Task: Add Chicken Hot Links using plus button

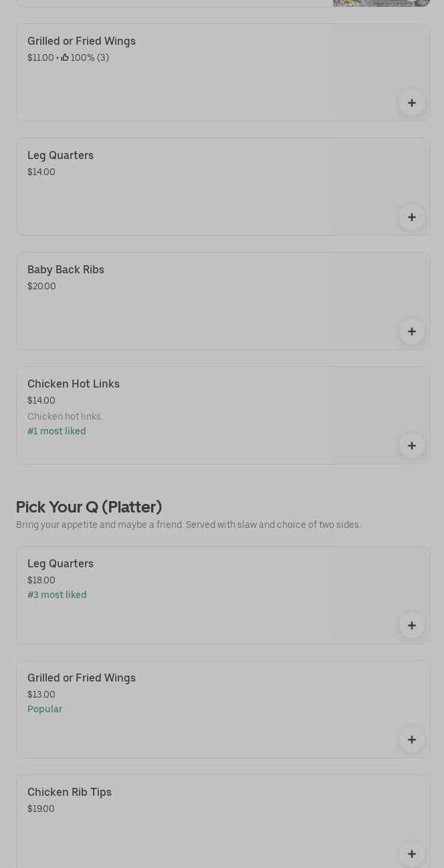Action: coord(411,446)
